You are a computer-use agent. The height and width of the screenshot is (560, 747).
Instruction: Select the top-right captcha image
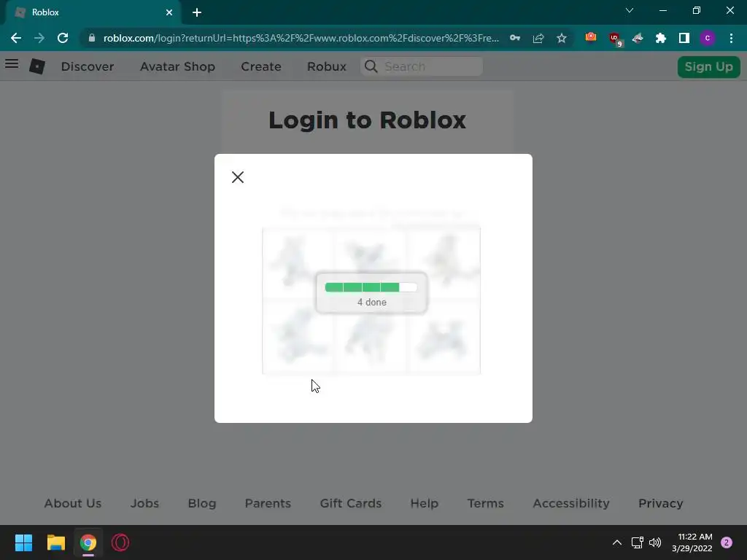point(444,263)
